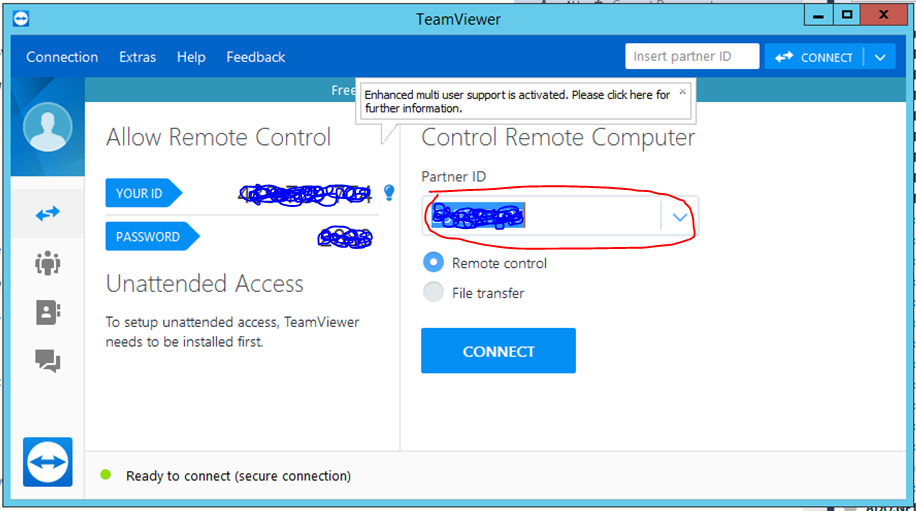Open the Connection menu
916x511 pixels.
point(62,57)
